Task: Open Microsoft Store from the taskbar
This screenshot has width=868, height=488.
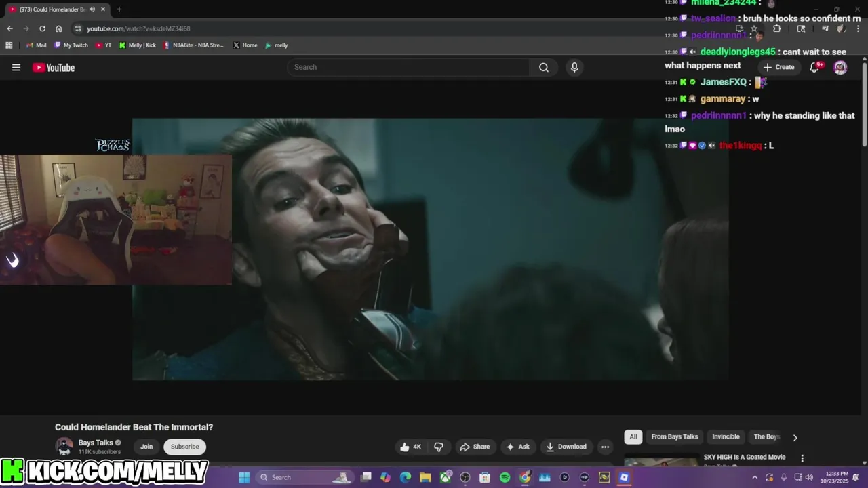Action: click(x=485, y=477)
